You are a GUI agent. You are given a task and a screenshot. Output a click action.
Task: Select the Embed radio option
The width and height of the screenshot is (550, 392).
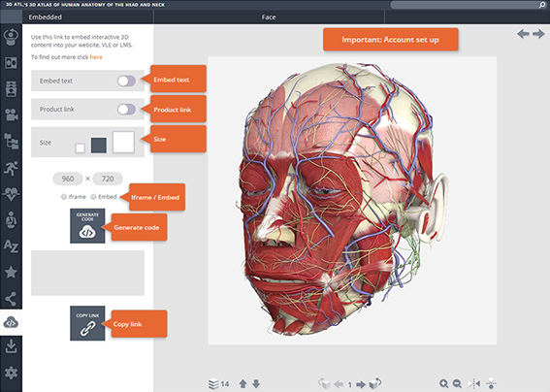[94, 197]
